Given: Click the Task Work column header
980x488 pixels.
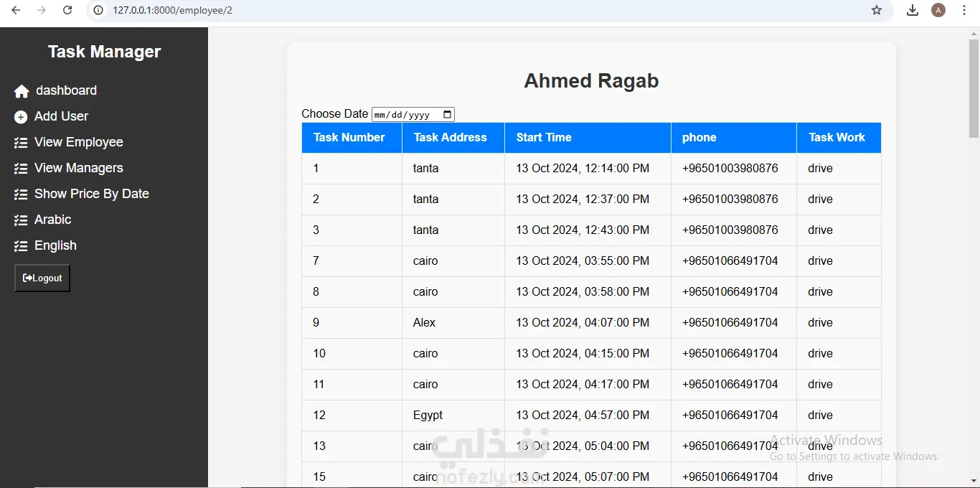Looking at the screenshot, I should click(839, 138).
